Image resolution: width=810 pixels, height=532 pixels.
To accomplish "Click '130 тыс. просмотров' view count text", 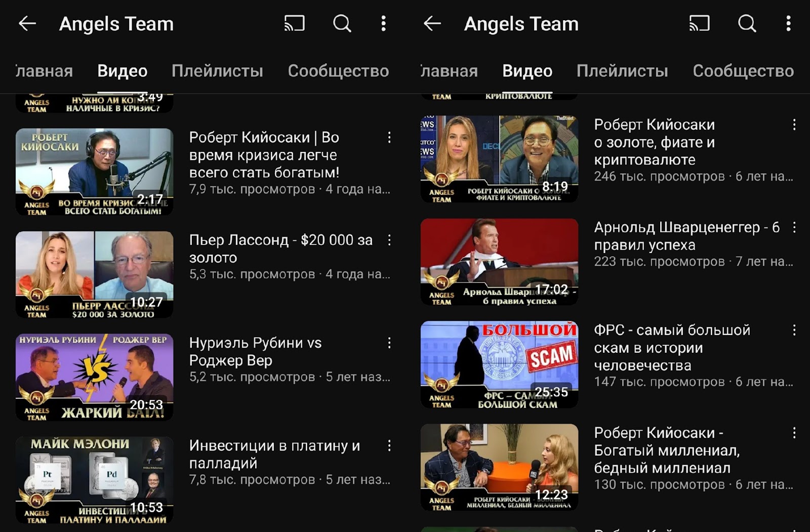I will (660, 484).
